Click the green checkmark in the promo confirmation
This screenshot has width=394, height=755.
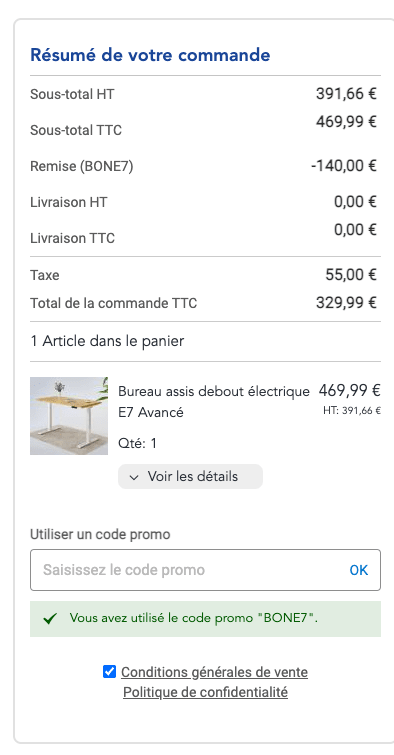click(x=50, y=619)
